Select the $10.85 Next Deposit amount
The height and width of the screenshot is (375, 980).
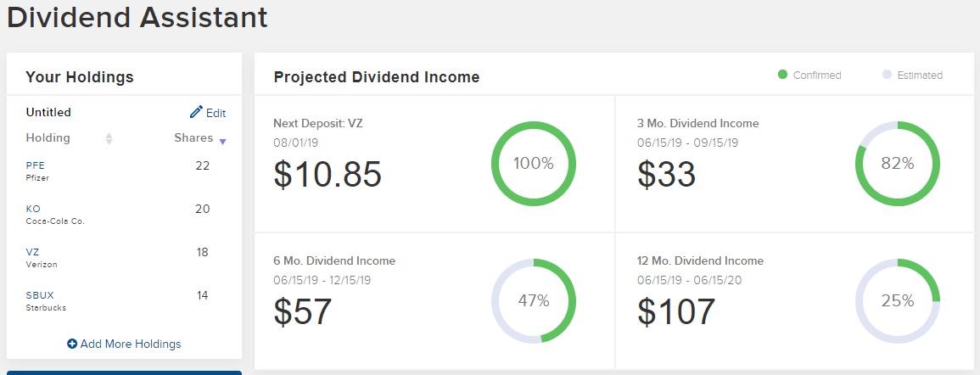[x=328, y=174]
